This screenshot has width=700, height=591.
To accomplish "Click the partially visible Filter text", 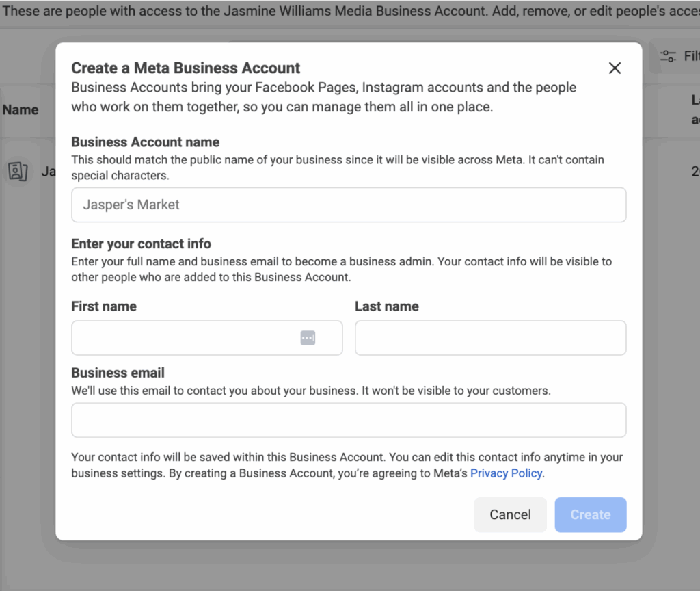I will 692,56.
